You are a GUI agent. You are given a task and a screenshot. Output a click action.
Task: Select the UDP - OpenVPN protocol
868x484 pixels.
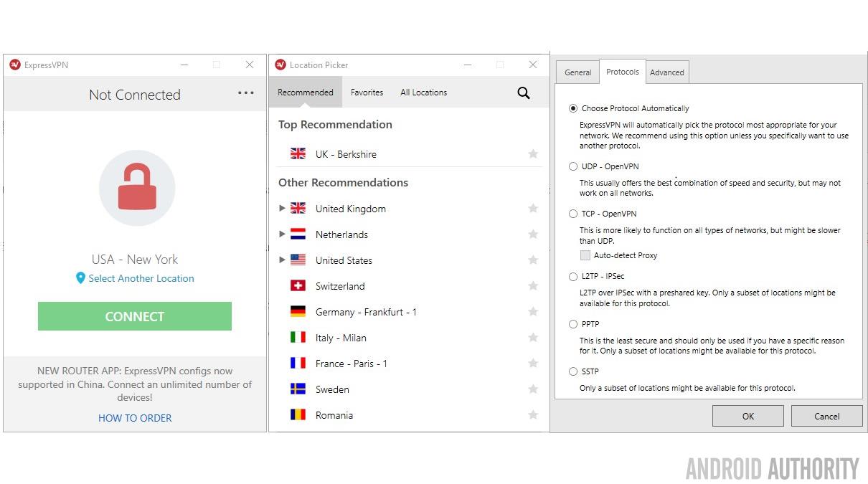(572, 166)
